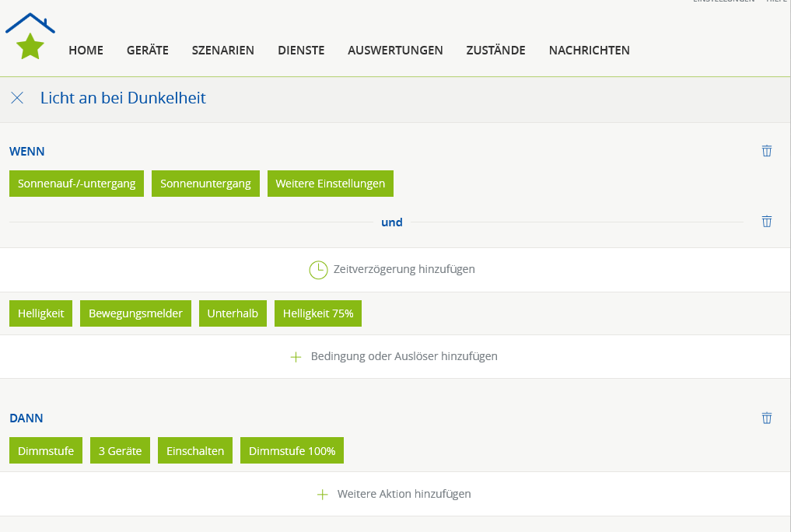Click the home logo with green star
This screenshot has height=532, width=791.
(x=30, y=37)
